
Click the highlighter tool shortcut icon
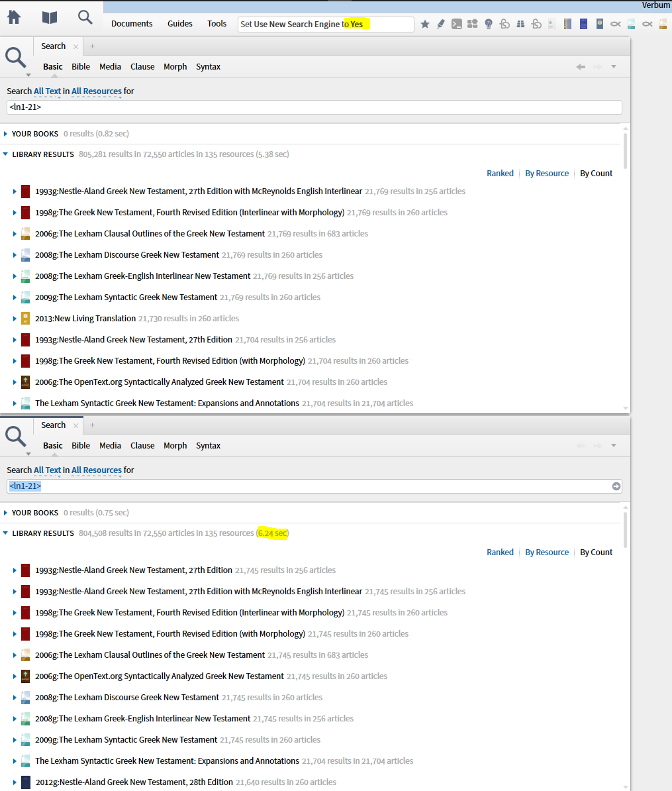click(x=440, y=24)
